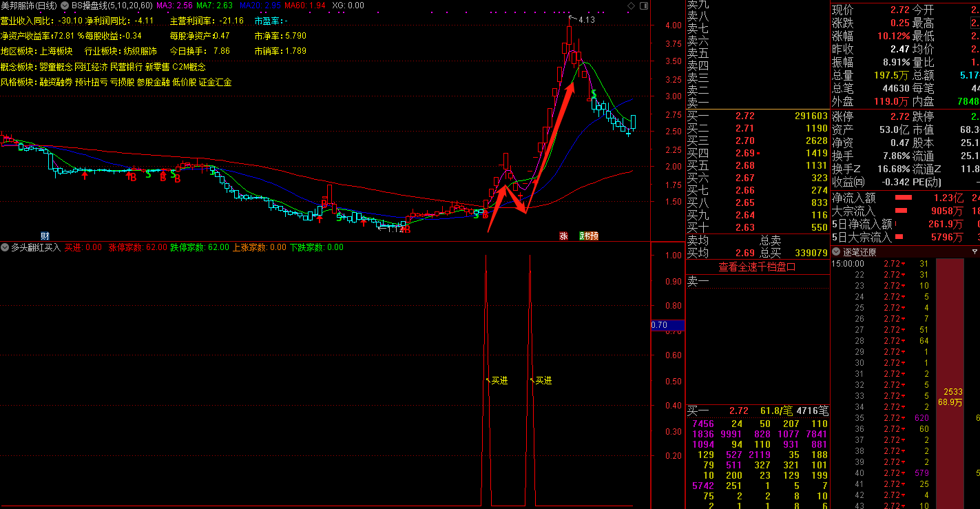This screenshot has width=980, height=509.
Task: Open the 逐笔还原 panel dropdown arrow
Action: point(836,251)
